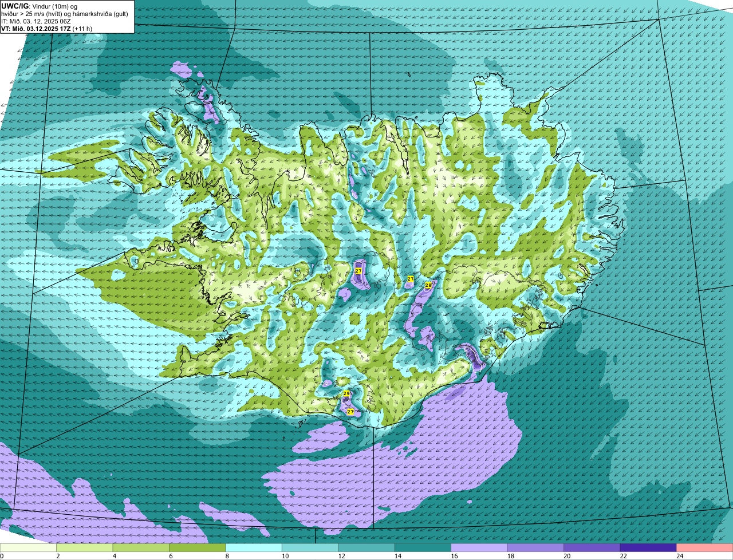Click the 6–8 olive green legend swatch
Viewport: 733px width, 560px height.
point(198,547)
